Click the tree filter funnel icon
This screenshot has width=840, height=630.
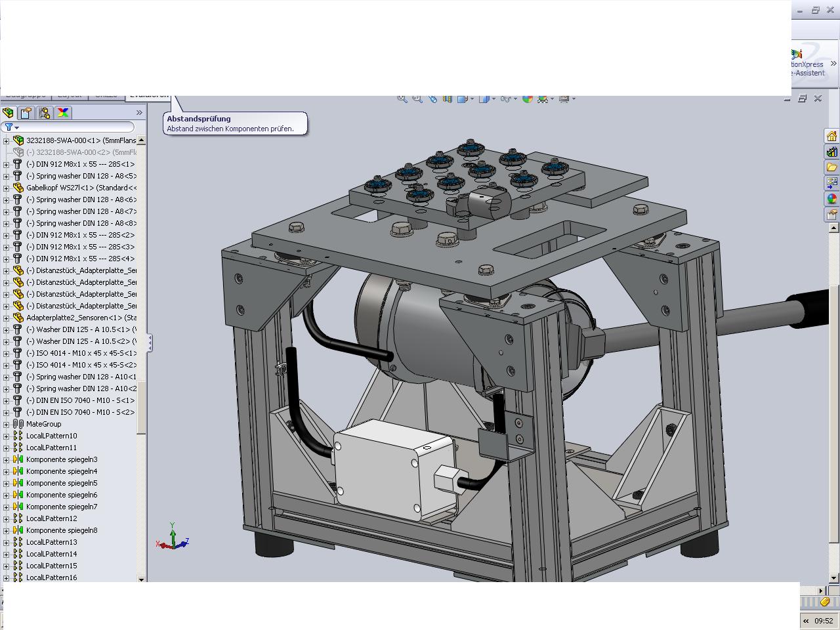9,127
